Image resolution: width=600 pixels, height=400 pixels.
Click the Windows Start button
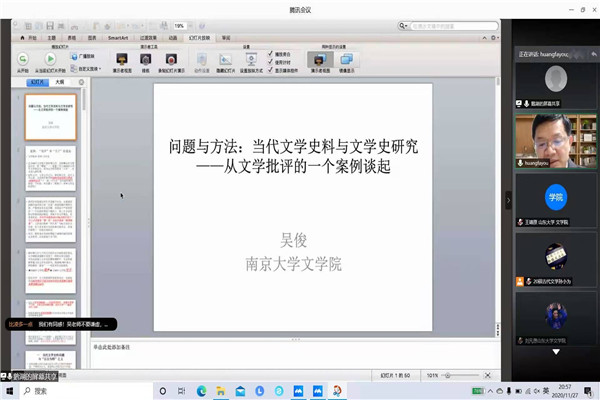(9, 390)
